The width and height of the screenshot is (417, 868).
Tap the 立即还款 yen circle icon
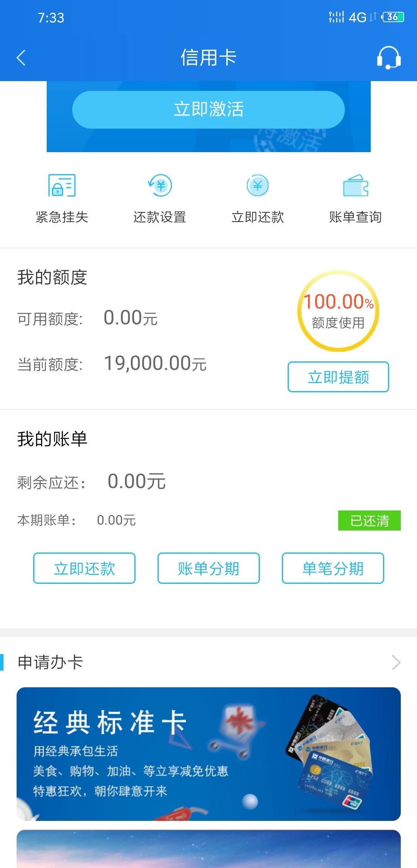pos(258,185)
